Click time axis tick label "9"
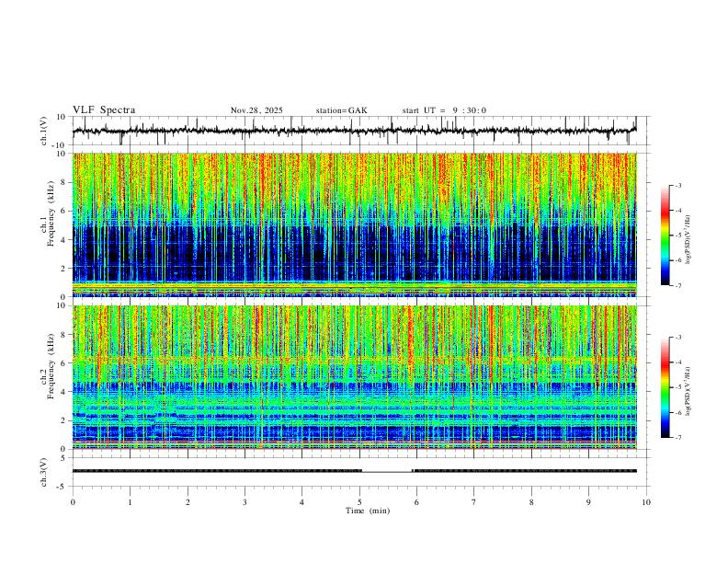Viewport: 728px width, 563px height. (x=588, y=502)
